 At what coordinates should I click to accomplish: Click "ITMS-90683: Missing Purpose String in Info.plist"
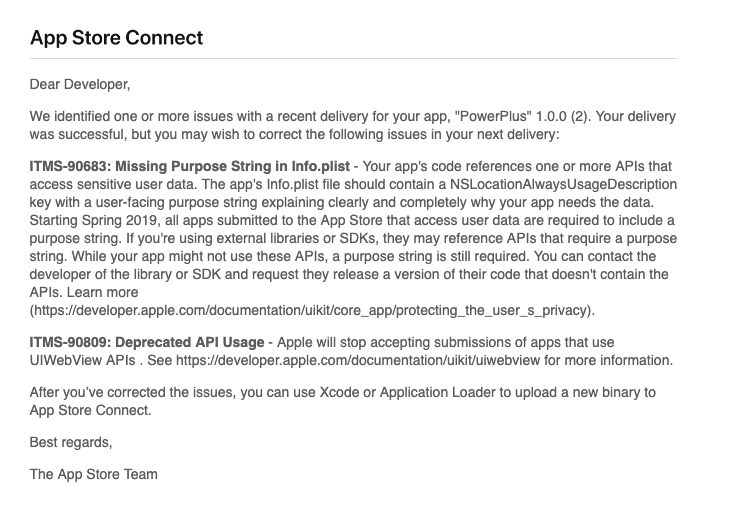[190, 166]
